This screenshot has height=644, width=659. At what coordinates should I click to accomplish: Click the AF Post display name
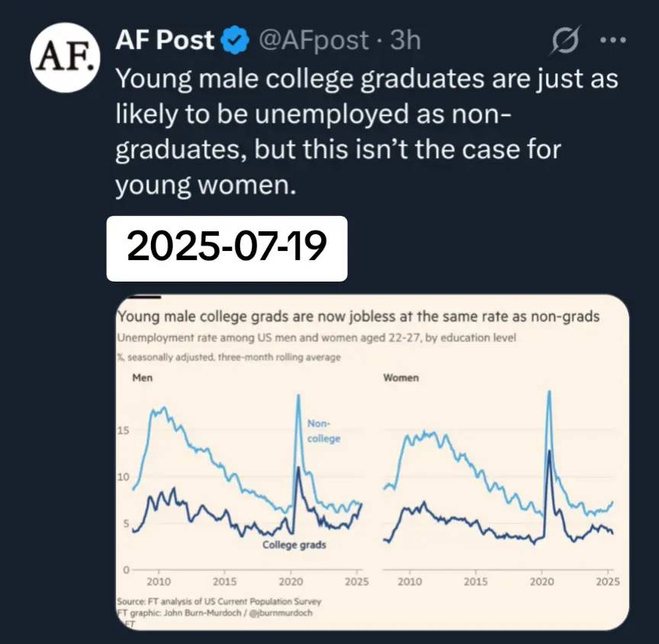[165, 40]
